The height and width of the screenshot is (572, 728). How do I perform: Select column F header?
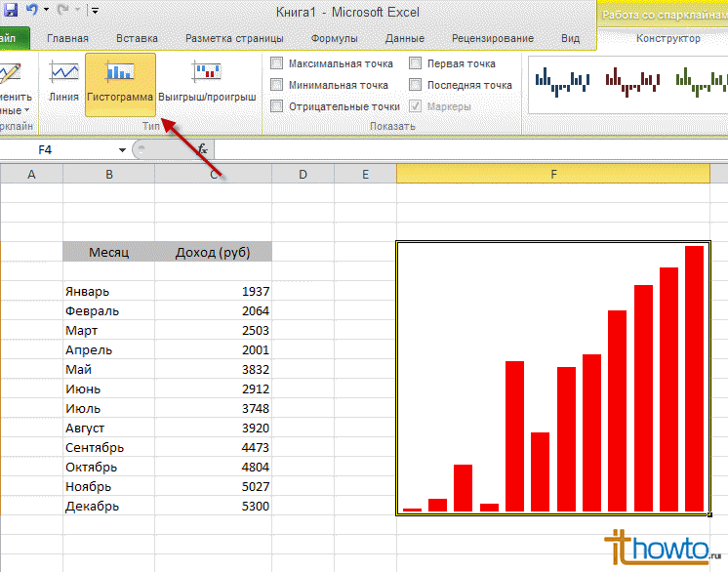[x=553, y=175]
